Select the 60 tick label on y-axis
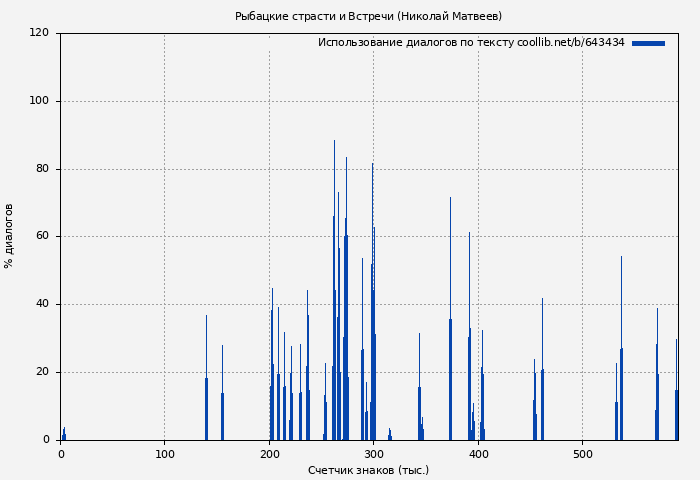 (x=42, y=237)
